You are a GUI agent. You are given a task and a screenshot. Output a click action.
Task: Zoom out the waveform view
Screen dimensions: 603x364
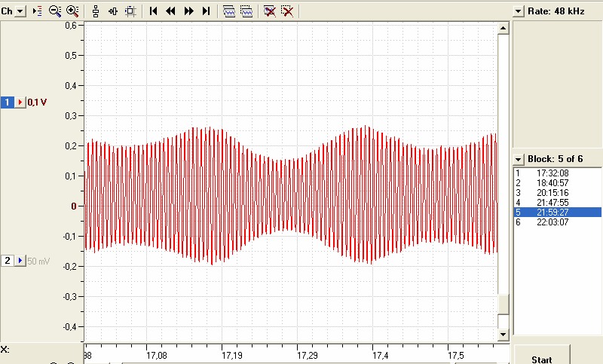[55, 11]
